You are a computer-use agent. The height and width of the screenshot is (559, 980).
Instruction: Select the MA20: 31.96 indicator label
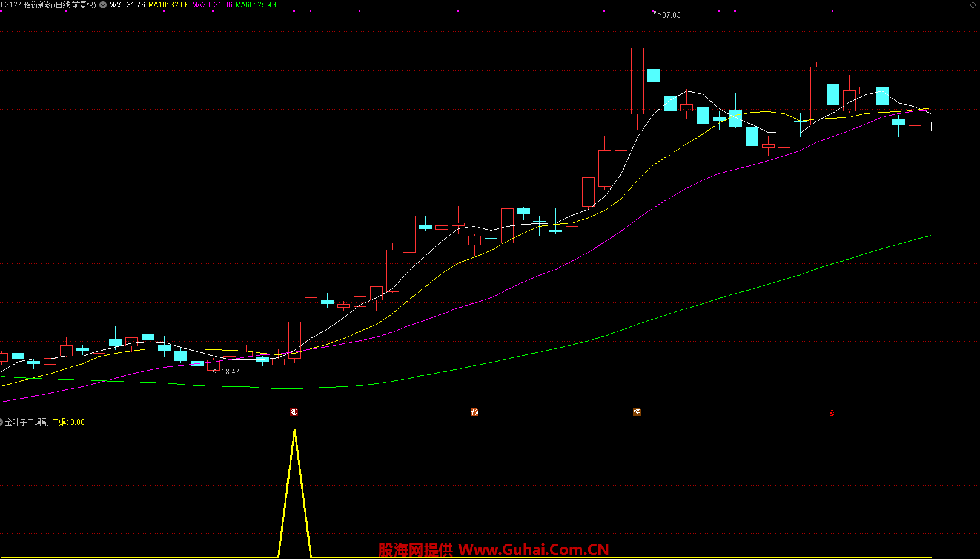point(212,5)
